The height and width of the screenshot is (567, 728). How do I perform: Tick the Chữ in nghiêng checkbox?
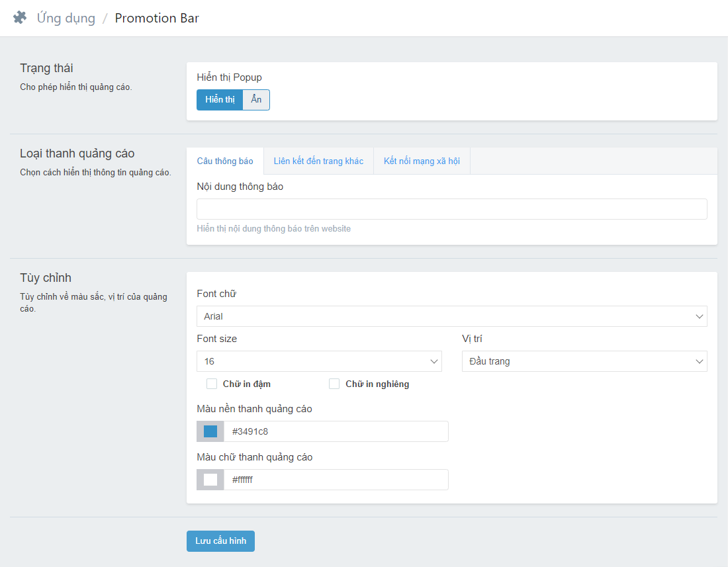pyautogui.click(x=334, y=384)
